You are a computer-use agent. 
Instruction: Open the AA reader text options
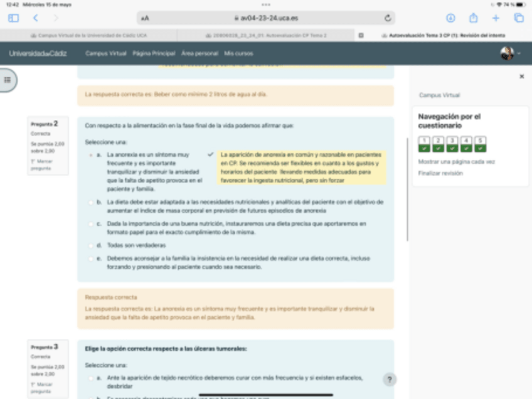(x=145, y=18)
